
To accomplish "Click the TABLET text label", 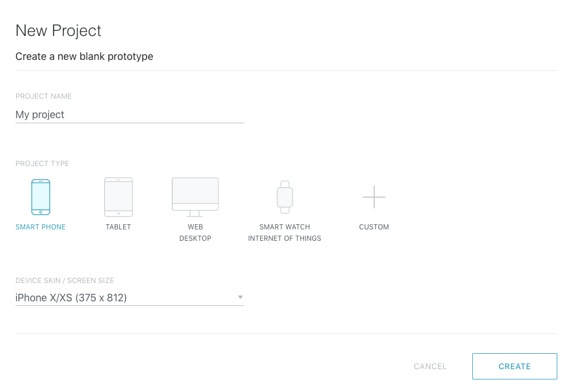I will (118, 227).
